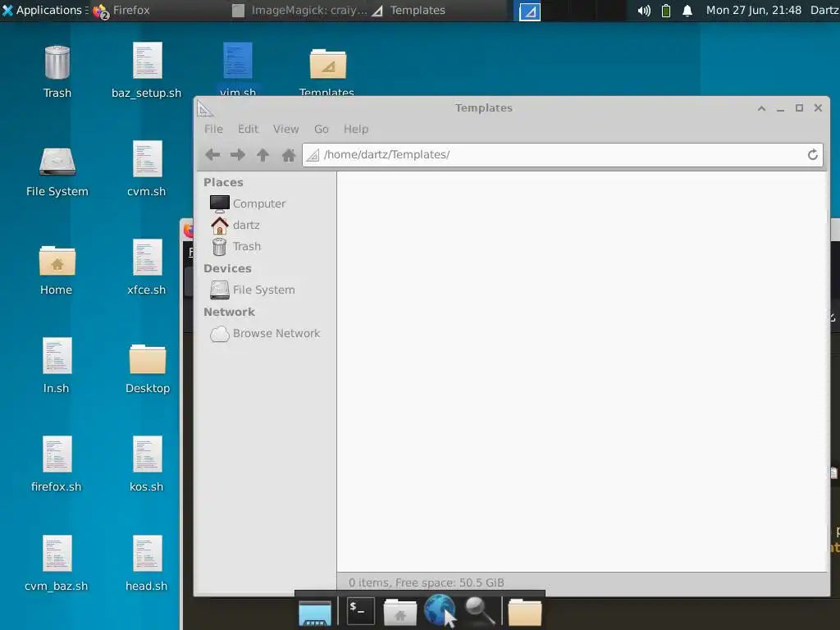Viewport: 840px width, 630px height.
Task: Open the Help menu
Action: 356,129
